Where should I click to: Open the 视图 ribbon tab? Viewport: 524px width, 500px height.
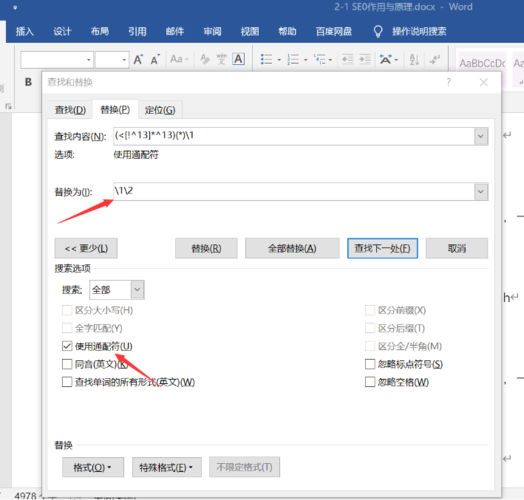point(250,31)
